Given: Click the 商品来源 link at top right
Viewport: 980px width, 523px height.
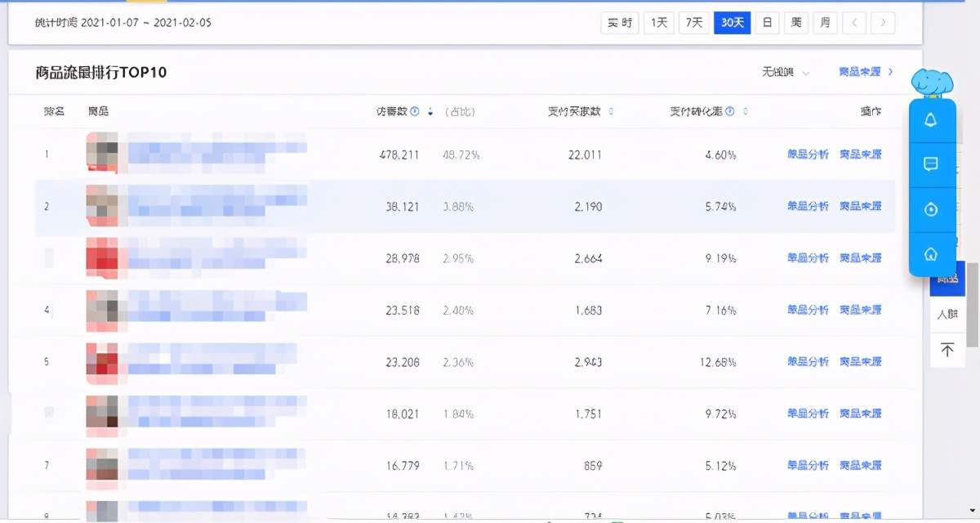Looking at the screenshot, I should (x=862, y=72).
